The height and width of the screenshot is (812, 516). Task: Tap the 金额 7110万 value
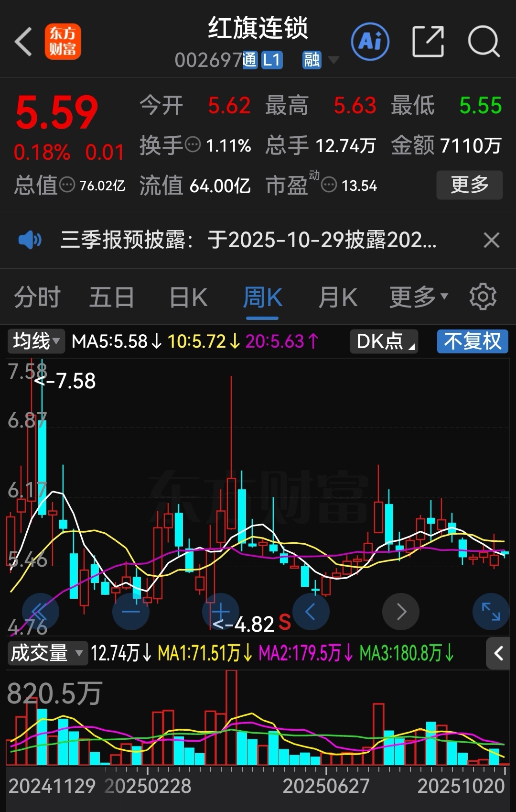pyautogui.click(x=471, y=145)
